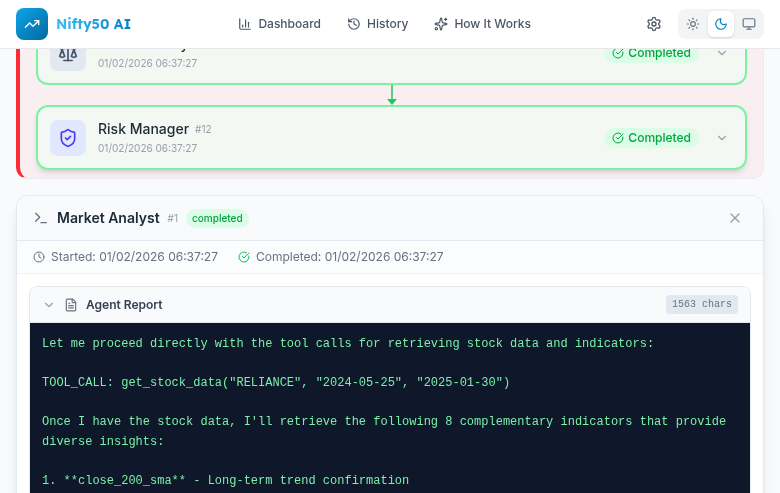The height and width of the screenshot is (493, 780).
Task: Open the How It Works page
Action: pyautogui.click(x=482, y=24)
